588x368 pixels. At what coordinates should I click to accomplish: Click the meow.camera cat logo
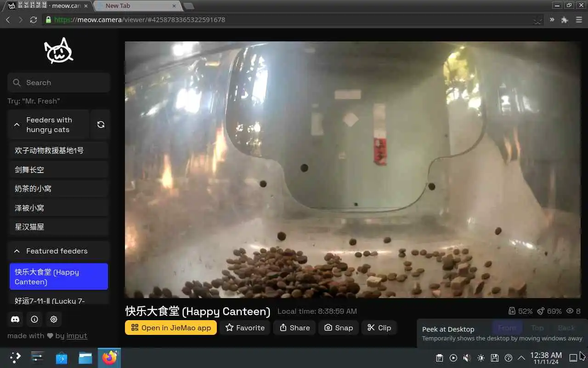[58, 51]
